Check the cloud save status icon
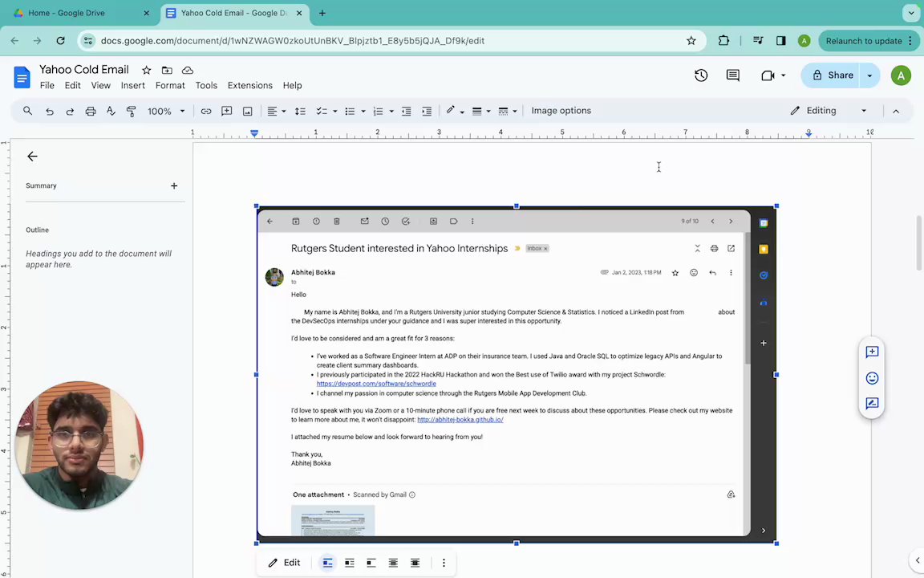The width and height of the screenshot is (924, 578). [188, 70]
